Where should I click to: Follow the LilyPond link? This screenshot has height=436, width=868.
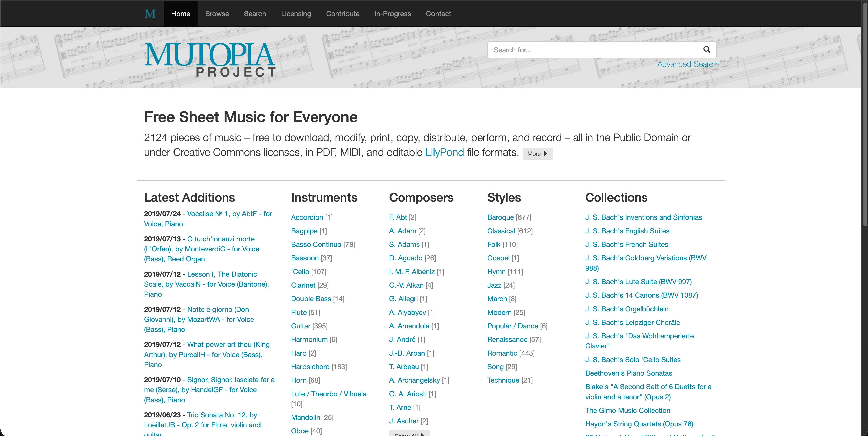[445, 152]
